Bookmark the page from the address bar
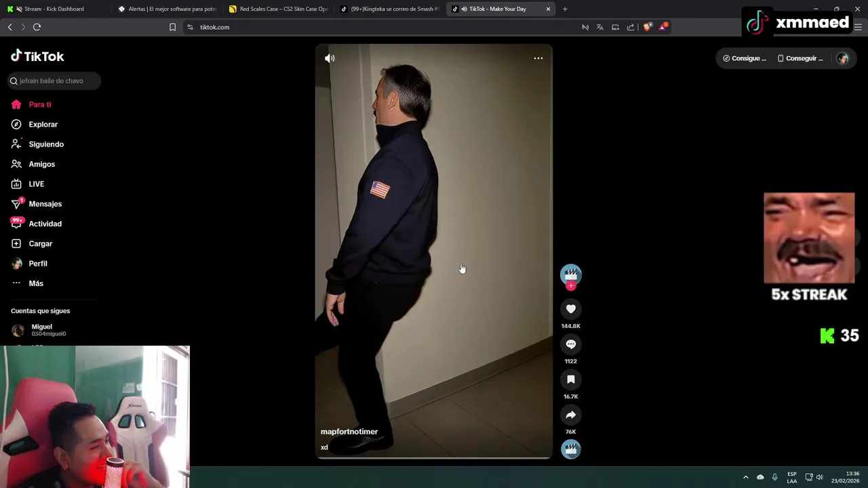 pos(172,27)
